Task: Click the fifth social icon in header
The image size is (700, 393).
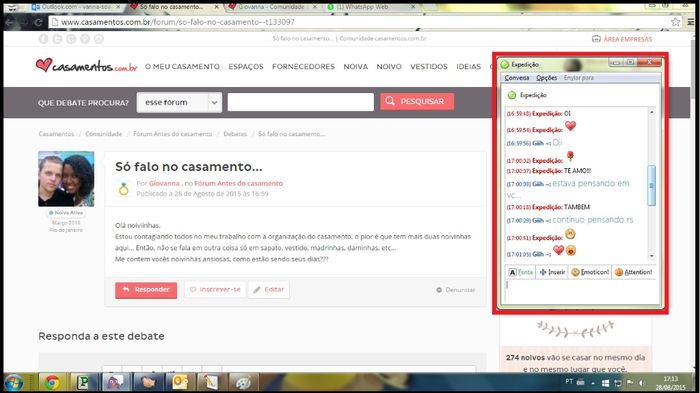Action: click(x=99, y=39)
